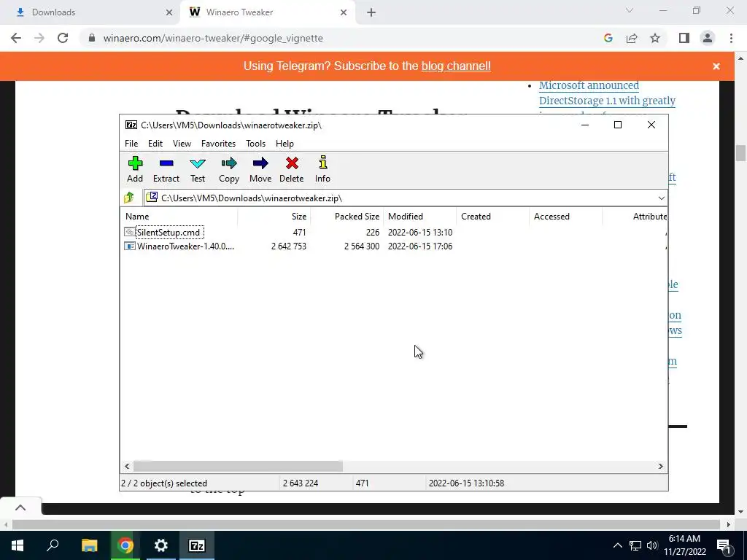
Task: Sort files by Name column
Action: click(179, 216)
